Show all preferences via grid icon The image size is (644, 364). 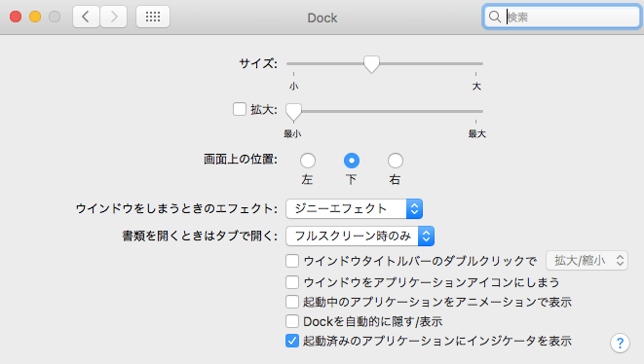tap(153, 17)
